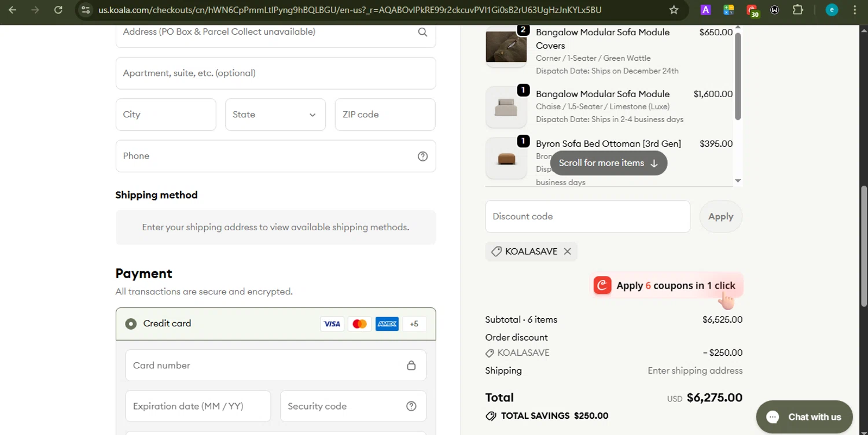Click the Byron Sofa Bed Ottoman thumbnail

[506, 158]
